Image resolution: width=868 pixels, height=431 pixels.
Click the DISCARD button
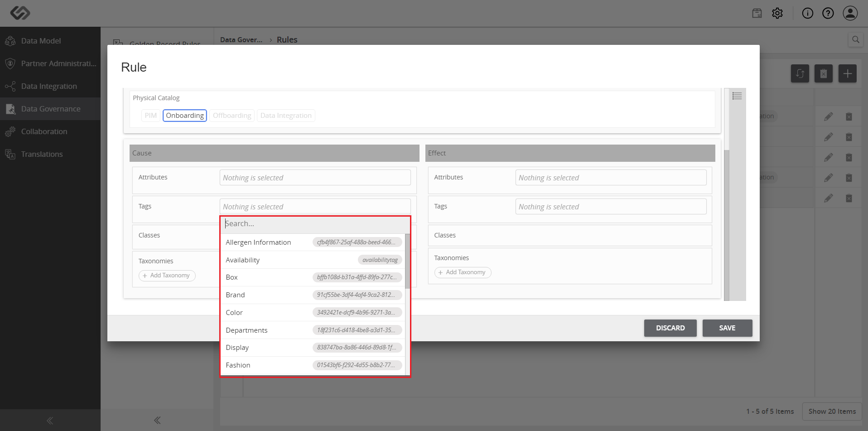coord(670,328)
